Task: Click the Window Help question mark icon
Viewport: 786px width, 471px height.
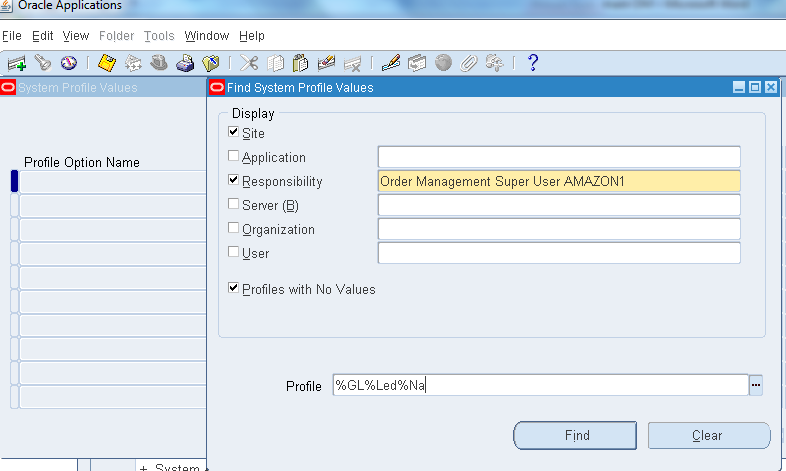Action: [x=533, y=63]
